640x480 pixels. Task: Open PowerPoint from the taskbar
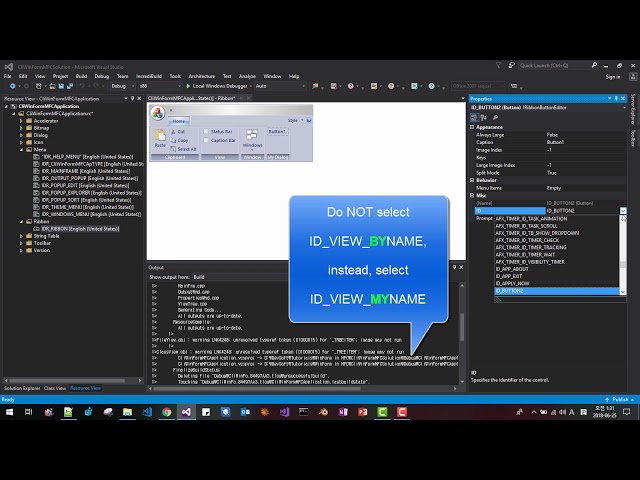tap(362, 412)
